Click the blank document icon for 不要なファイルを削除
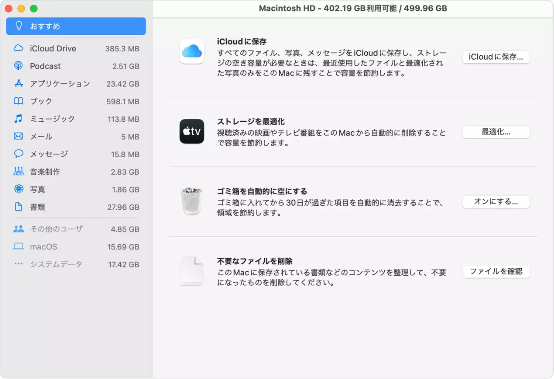The image size is (554, 379). click(192, 271)
